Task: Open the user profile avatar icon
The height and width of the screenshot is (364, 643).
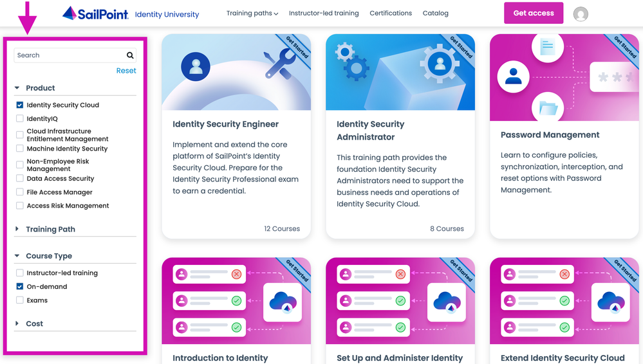Action: (581, 14)
